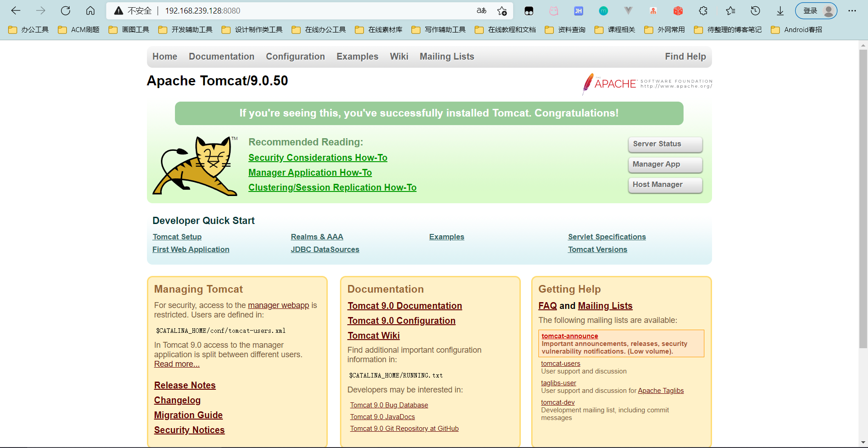
Task: Click the red dice extension icon
Action: pos(678,11)
